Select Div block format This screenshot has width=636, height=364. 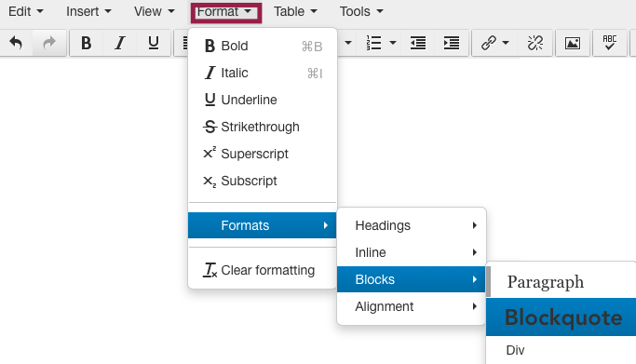pos(562,350)
